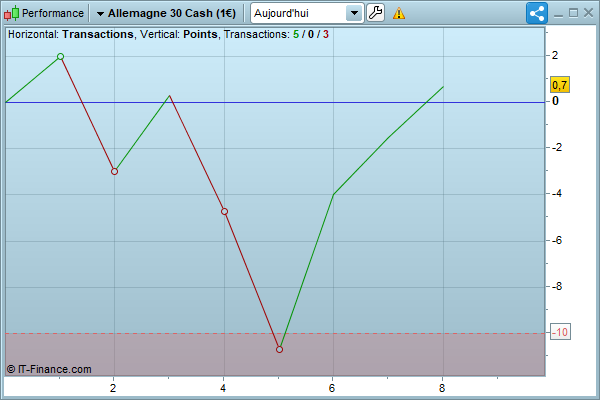Click the red -10 threshold label

tap(561, 332)
